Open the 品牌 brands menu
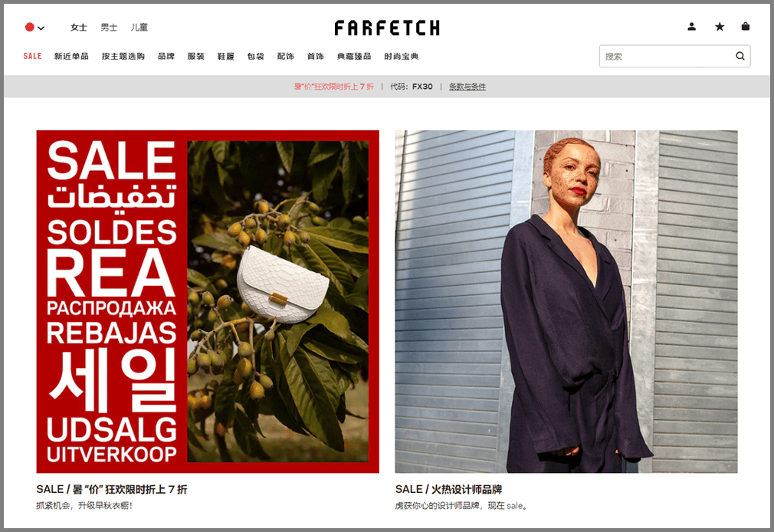774x532 pixels. [x=166, y=56]
